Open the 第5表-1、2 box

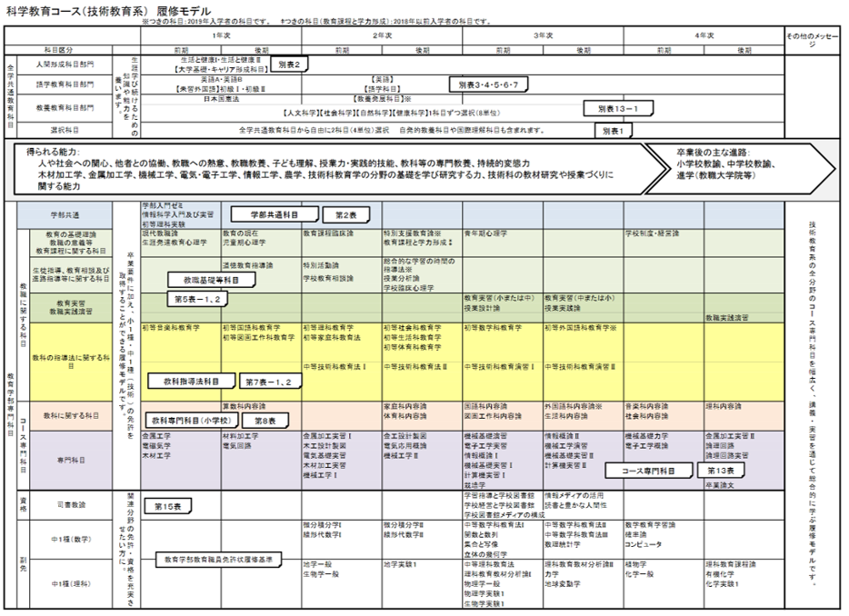196,298
